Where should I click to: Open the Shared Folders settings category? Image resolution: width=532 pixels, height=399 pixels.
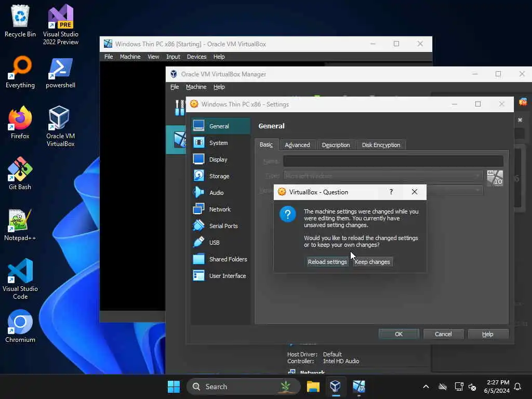click(x=220, y=259)
